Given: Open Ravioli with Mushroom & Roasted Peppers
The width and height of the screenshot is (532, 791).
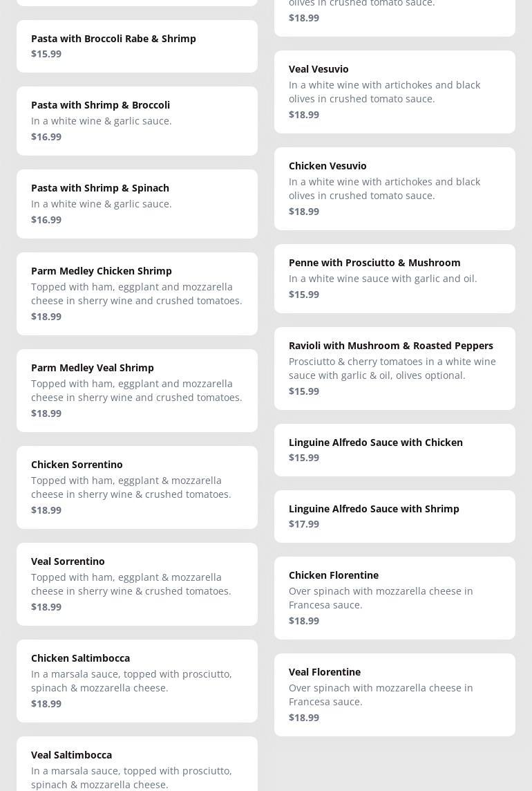Looking at the screenshot, I should [x=395, y=368].
